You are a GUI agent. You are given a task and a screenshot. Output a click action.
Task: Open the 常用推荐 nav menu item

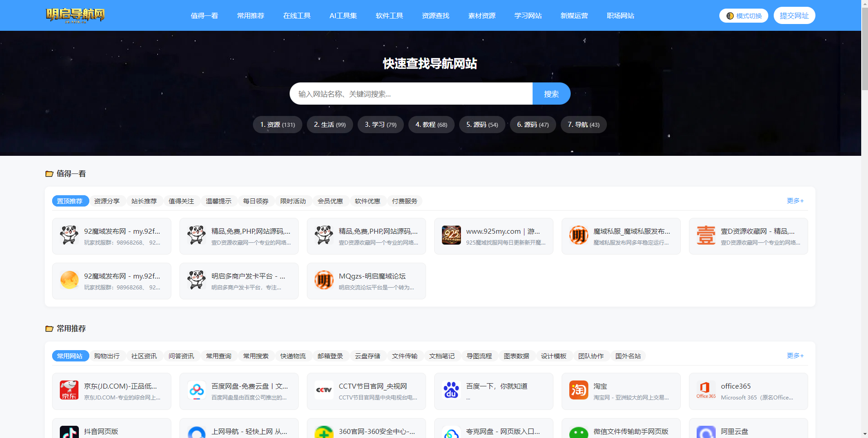[251, 15]
